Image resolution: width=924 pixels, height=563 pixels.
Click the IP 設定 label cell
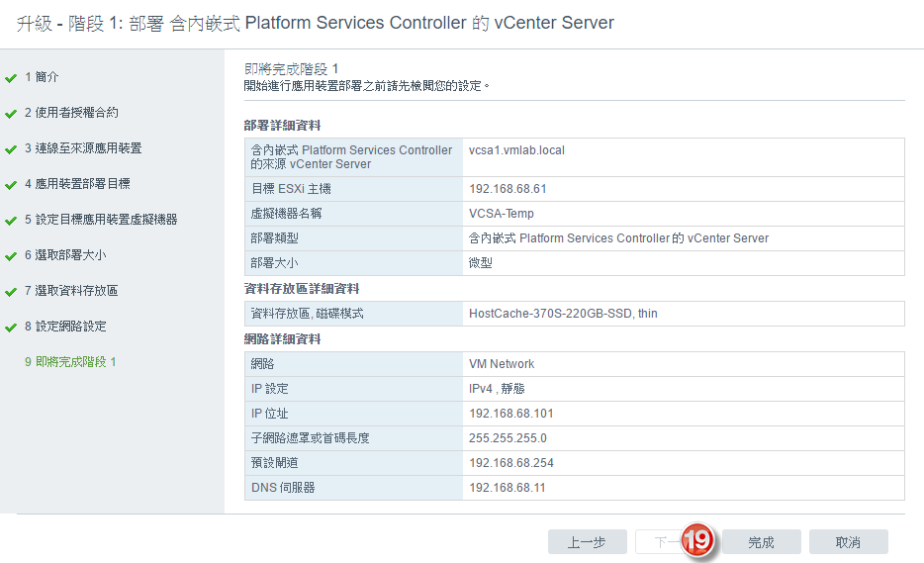(353, 389)
